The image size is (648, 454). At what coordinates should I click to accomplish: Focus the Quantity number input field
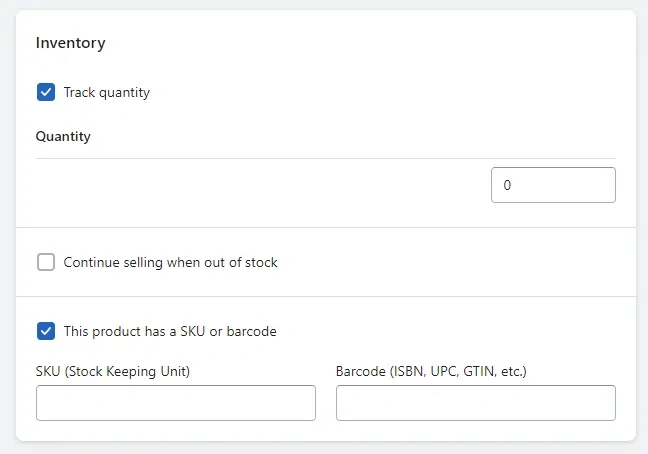pyautogui.click(x=553, y=185)
